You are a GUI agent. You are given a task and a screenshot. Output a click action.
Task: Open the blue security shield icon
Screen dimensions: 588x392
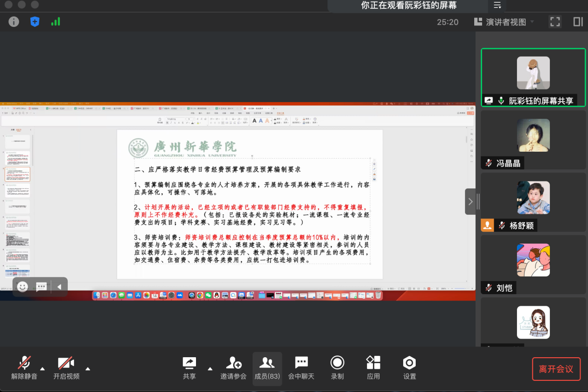point(35,21)
